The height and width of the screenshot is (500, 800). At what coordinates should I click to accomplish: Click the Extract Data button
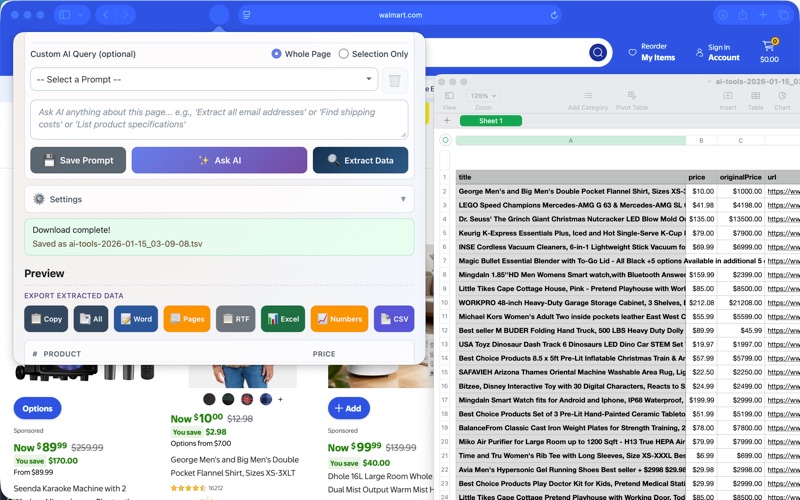[x=360, y=160]
